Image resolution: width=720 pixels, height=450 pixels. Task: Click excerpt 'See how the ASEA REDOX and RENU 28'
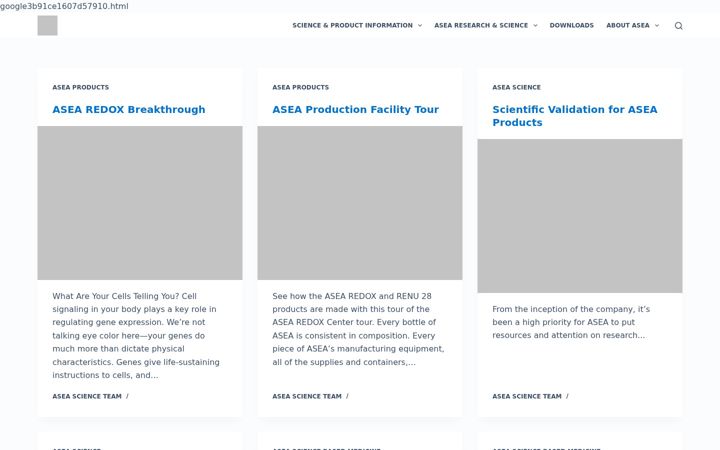(x=358, y=329)
